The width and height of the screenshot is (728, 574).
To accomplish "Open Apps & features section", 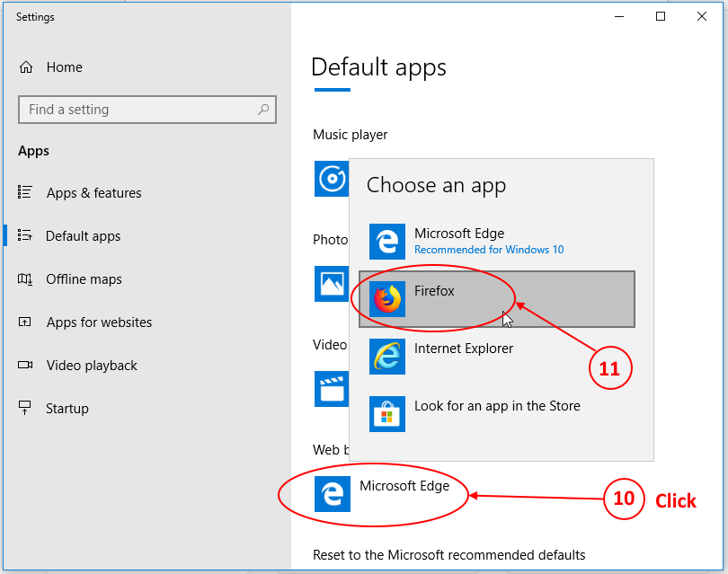I will (93, 192).
